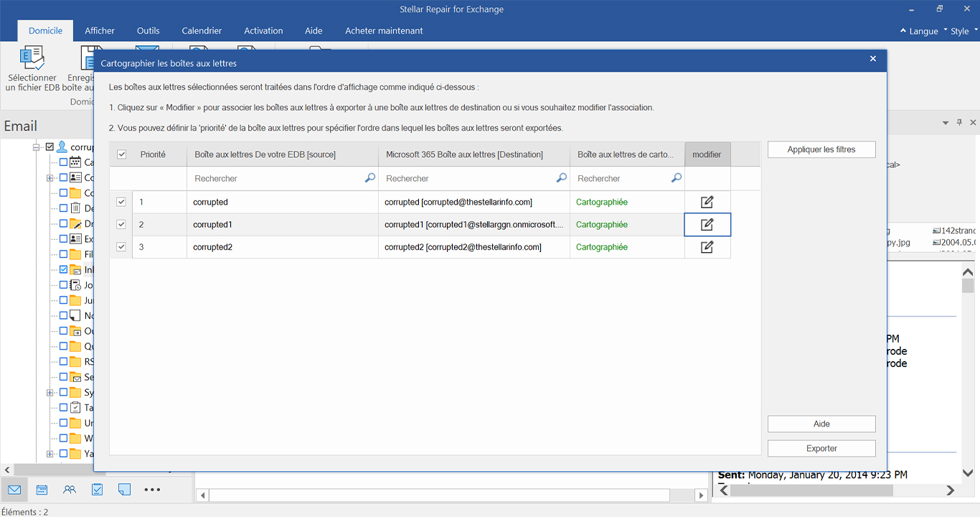Select the drafts pencil folder icon in tree
980x517 pixels.
coord(75,223)
